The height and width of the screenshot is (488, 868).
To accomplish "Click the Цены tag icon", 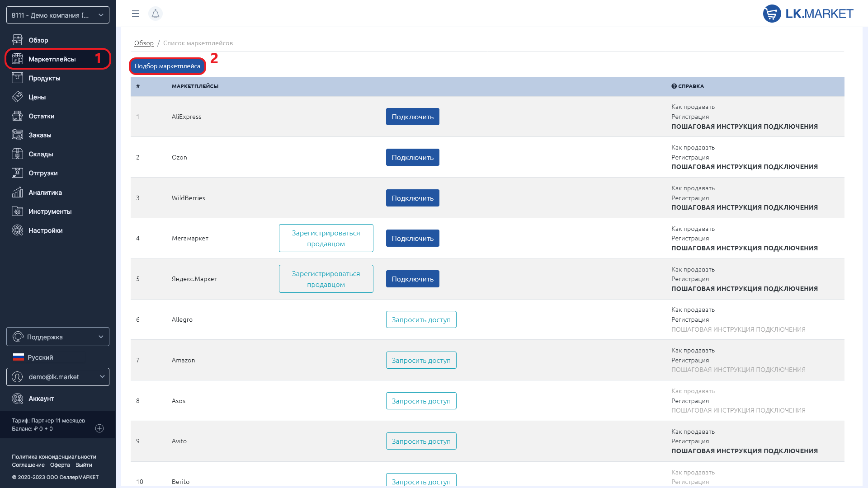I will point(17,97).
